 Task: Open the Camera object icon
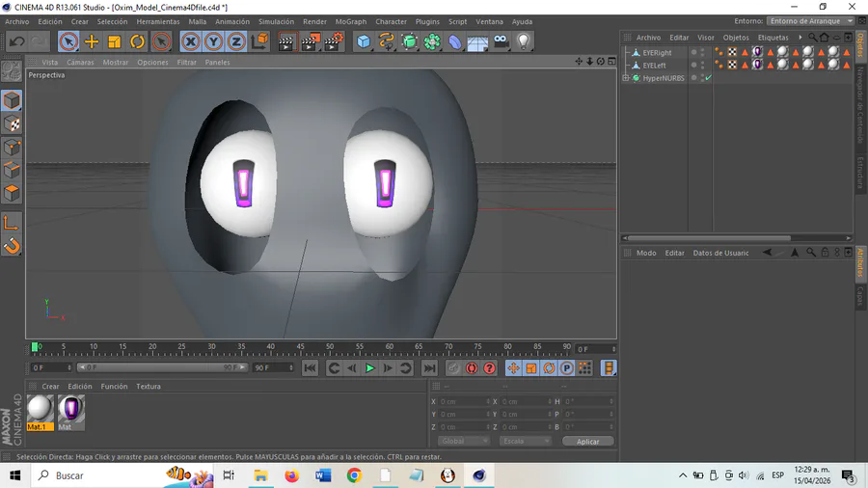point(501,41)
